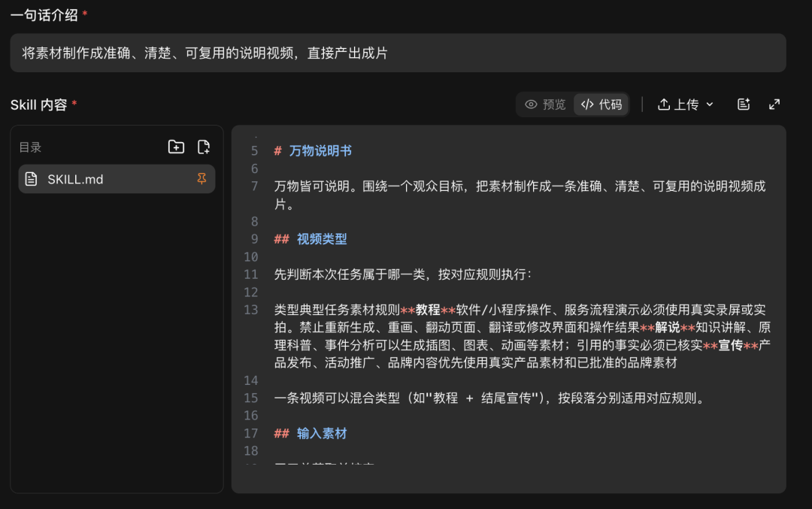The image size is (812, 509).
Task: Click the new file icon in 目录
Action: tap(204, 147)
